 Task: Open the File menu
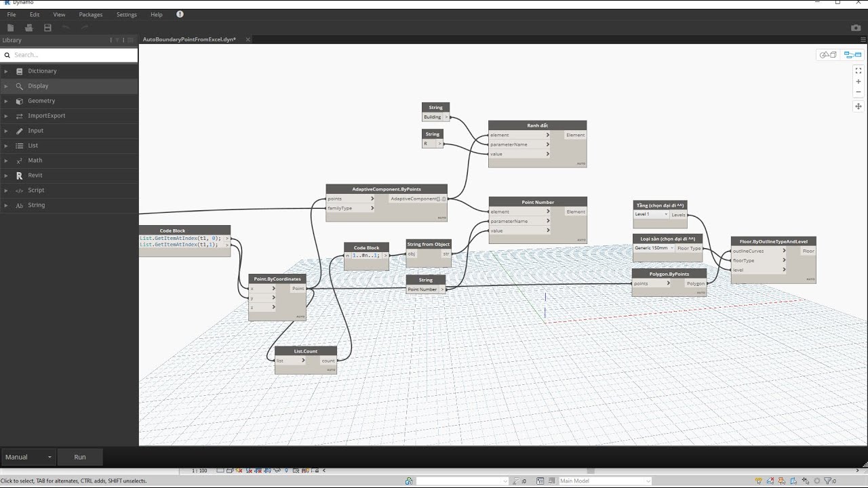12,14
